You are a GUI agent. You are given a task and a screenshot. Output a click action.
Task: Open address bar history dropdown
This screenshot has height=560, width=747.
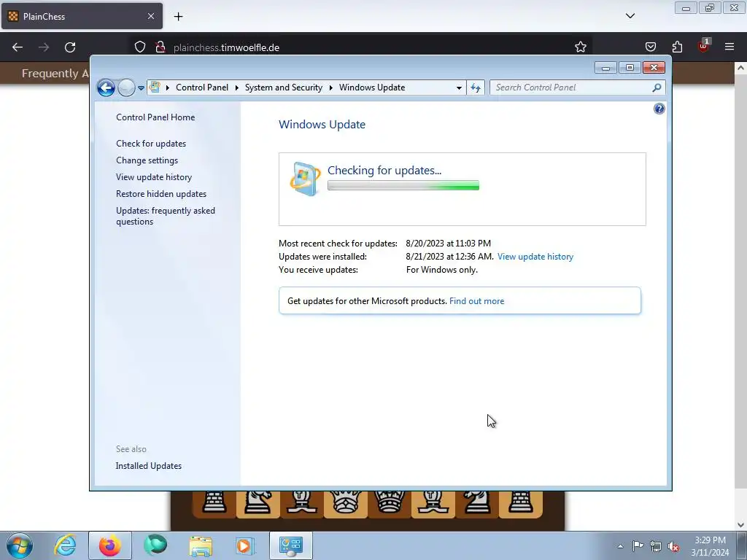tap(459, 87)
